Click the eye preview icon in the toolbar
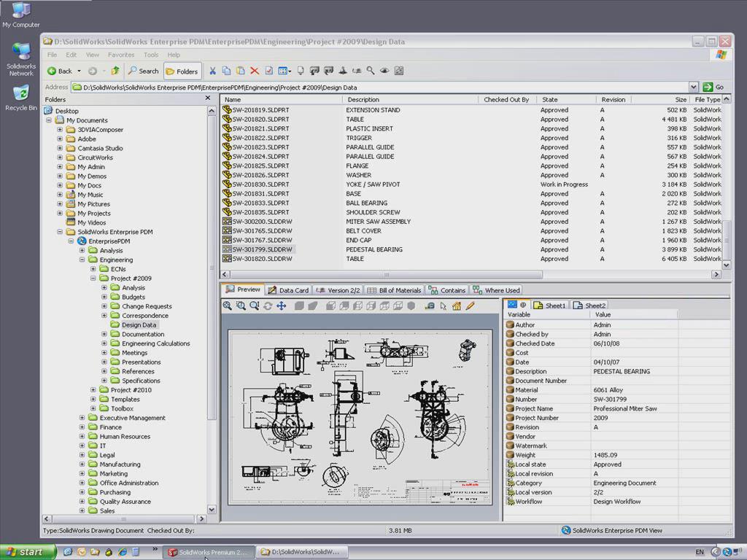 (x=384, y=71)
